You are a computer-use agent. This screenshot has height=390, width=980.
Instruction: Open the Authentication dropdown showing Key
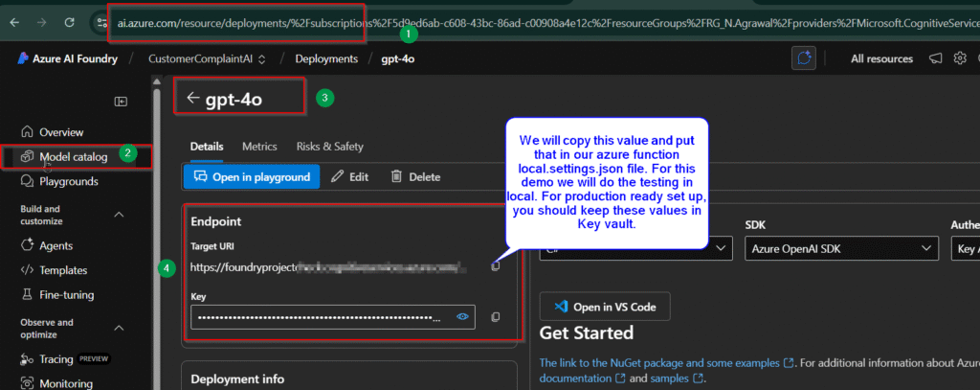tap(966, 248)
